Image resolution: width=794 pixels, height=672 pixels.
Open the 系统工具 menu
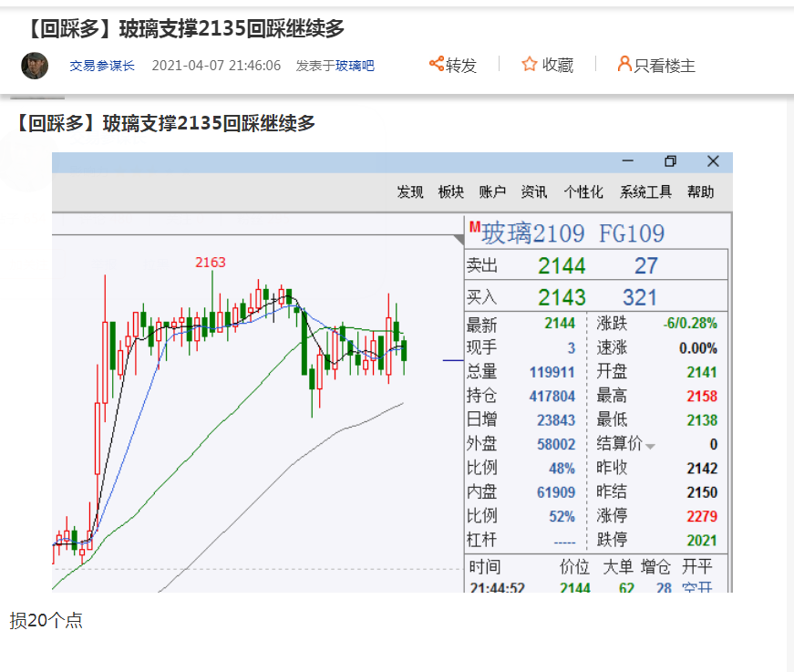(645, 191)
